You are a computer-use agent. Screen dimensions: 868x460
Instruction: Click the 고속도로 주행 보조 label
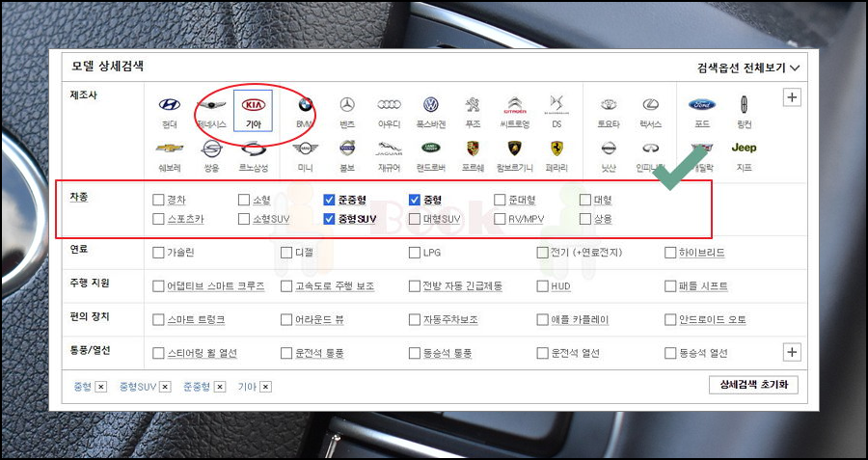pos(335,286)
